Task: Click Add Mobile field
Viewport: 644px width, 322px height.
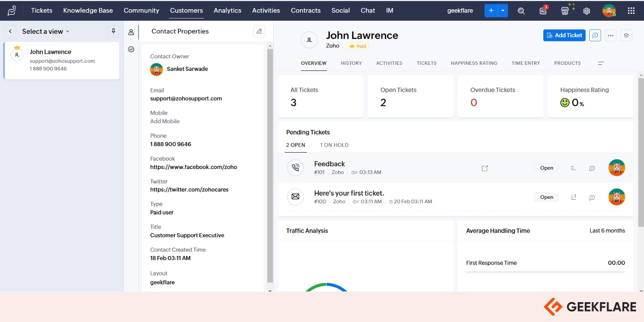Action: (165, 121)
